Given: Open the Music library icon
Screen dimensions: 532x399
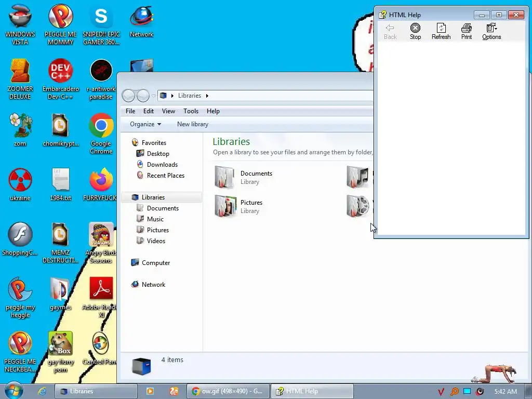Looking at the screenshot, I should click(357, 177).
